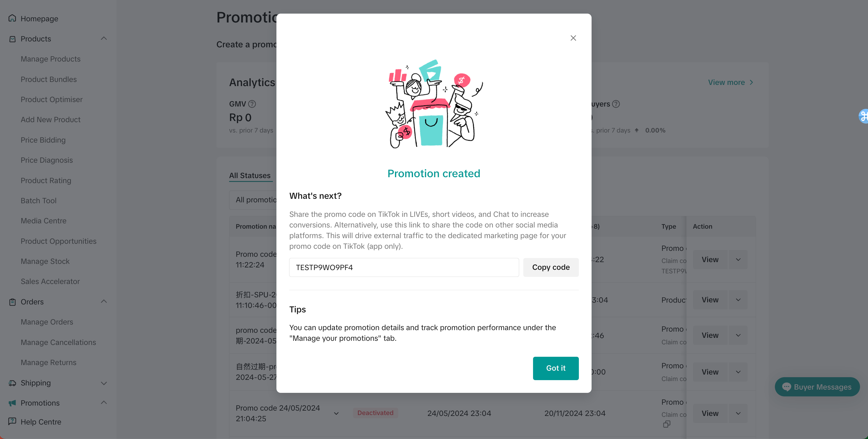Image resolution: width=868 pixels, height=439 pixels.
Task: Click the Orders clipboard icon
Action: tap(12, 302)
